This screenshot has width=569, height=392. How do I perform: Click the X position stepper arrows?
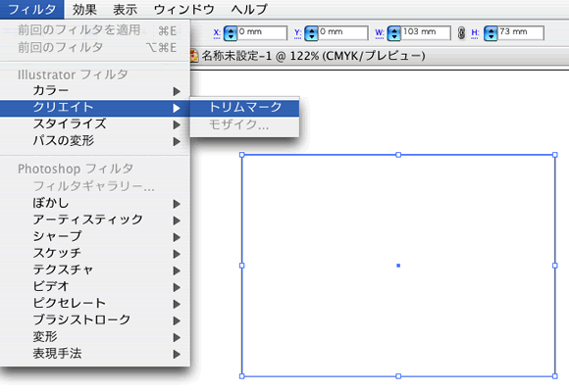pyautogui.click(x=231, y=33)
